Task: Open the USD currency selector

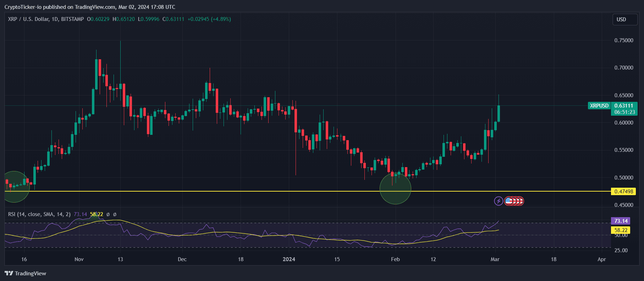Action: tap(625, 20)
